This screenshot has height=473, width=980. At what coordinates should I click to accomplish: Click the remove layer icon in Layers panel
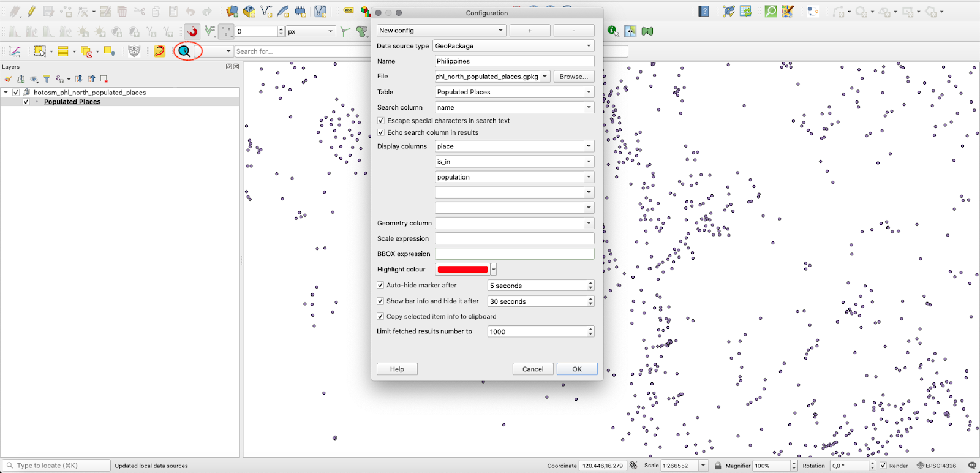(x=104, y=79)
